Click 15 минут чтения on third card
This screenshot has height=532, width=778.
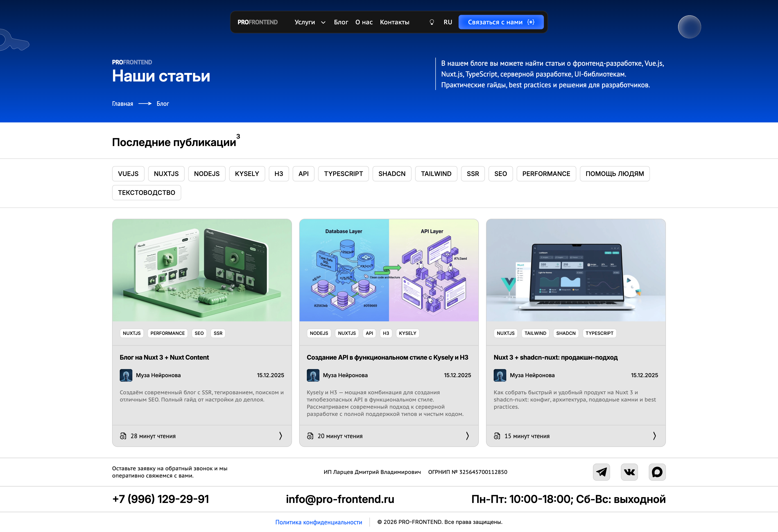[x=527, y=436]
